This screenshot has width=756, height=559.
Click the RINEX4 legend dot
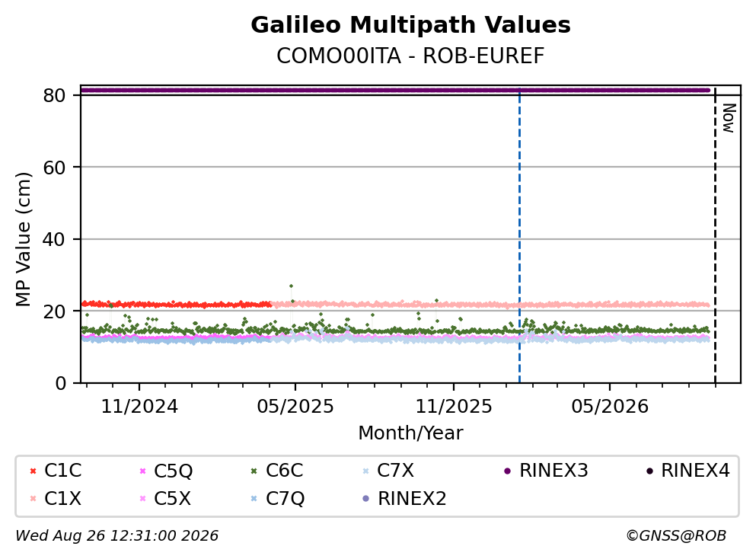pos(649,471)
